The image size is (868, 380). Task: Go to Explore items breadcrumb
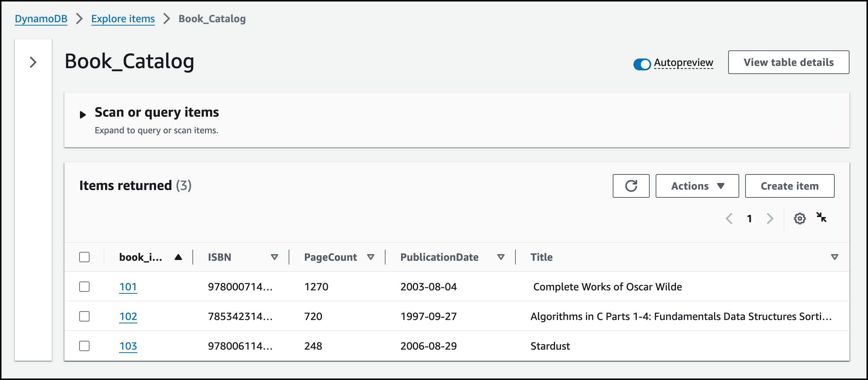point(123,19)
